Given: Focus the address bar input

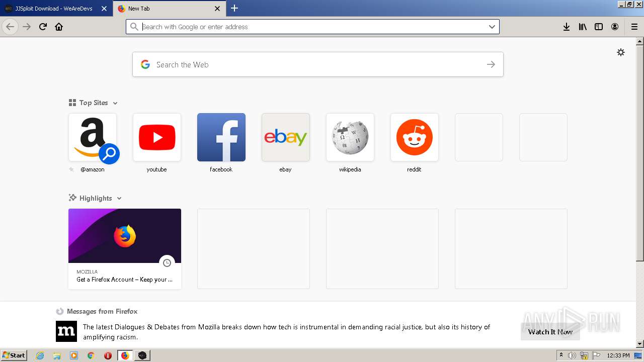Looking at the screenshot, I should pos(312,27).
